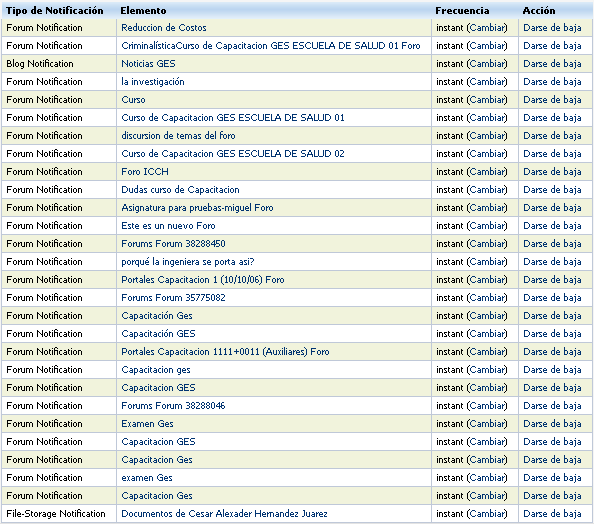The width and height of the screenshot is (594, 524).
Task: Open discursion de temas del foro link
Action: tap(178, 136)
